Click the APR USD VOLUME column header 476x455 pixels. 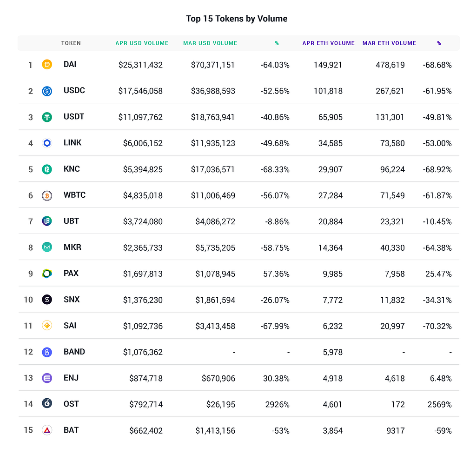click(142, 43)
